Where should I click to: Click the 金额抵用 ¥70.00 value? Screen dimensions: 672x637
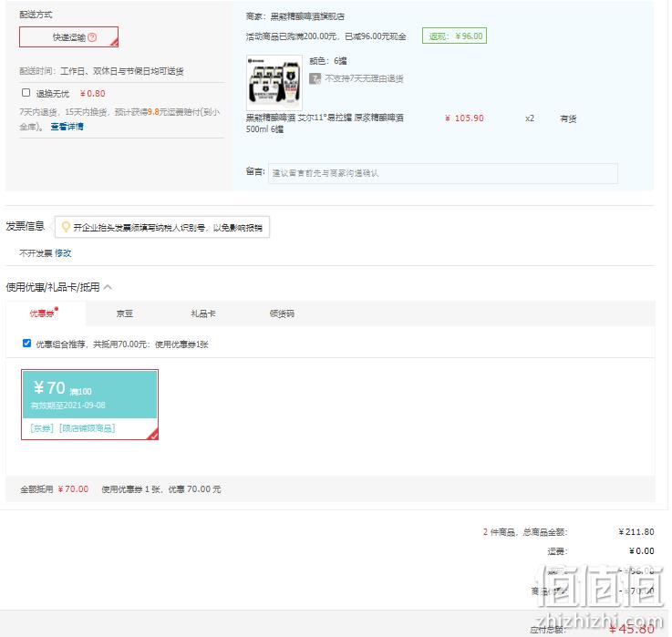pyautogui.click(x=73, y=488)
